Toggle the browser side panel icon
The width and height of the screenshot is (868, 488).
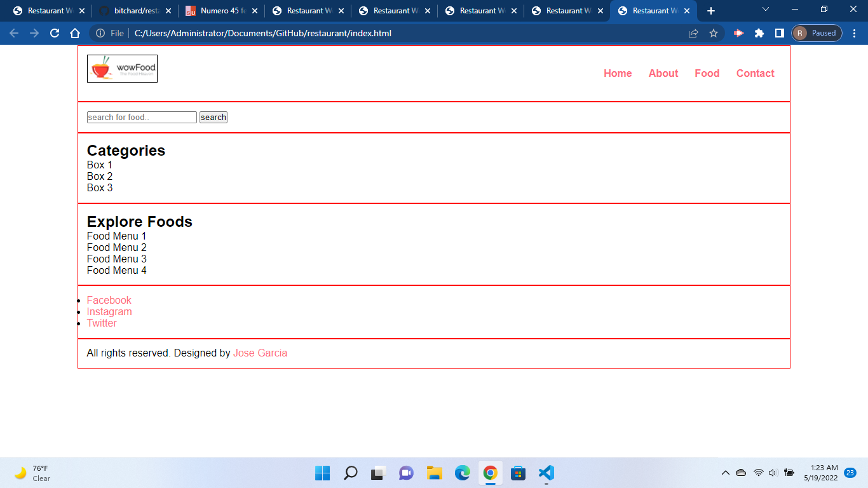click(x=779, y=33)
